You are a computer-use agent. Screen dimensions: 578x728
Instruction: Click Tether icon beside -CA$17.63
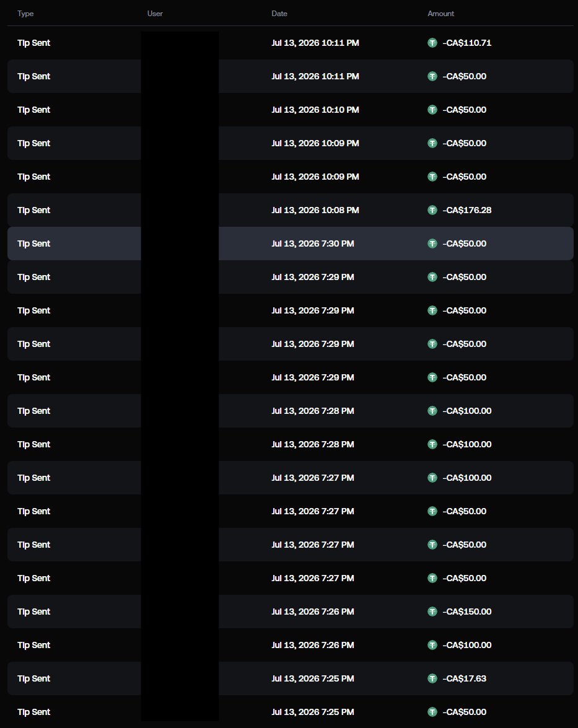click(x=432, y=678)
